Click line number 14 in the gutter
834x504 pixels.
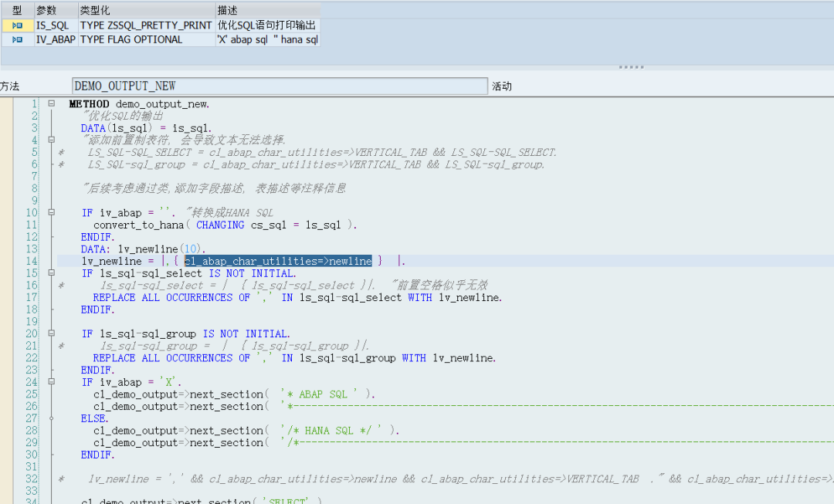click(32, 261)
